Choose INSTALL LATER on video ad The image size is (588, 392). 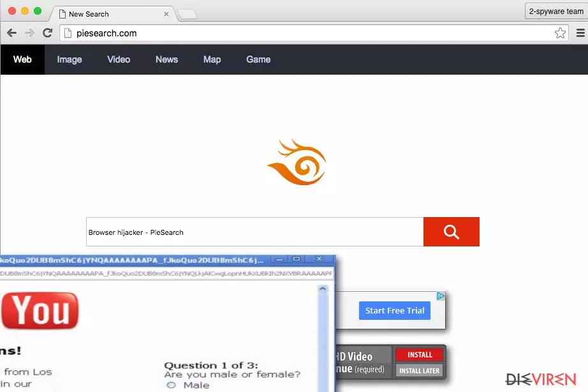tap(419, 370)
